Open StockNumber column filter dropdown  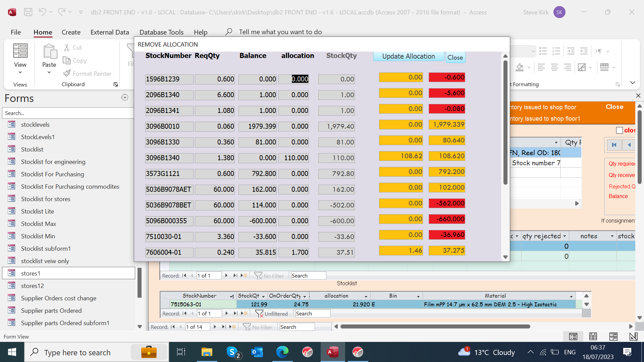tap(232, 296)
